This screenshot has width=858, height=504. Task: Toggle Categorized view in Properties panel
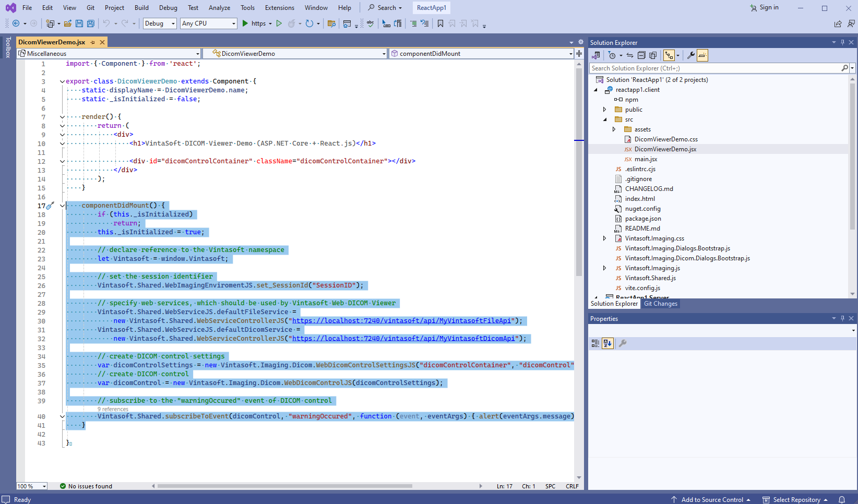(595, 343)
